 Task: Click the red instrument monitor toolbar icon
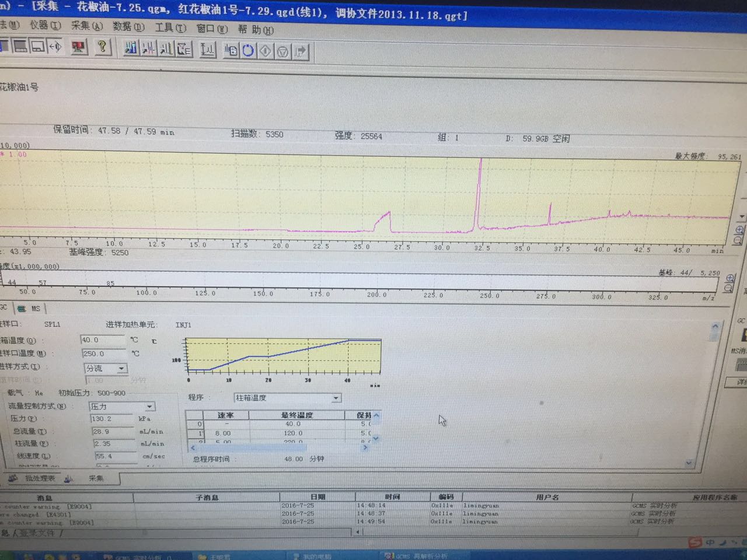click(x=78, y=47)
